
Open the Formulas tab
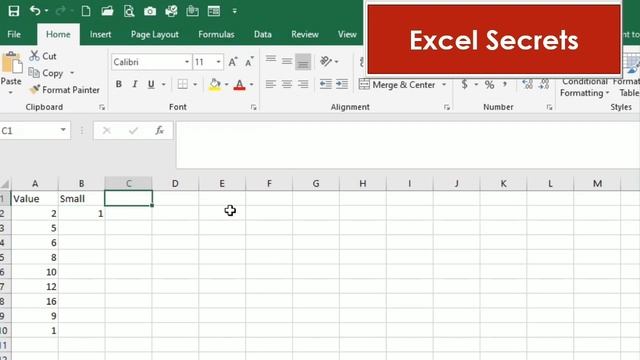pos(216,35)
